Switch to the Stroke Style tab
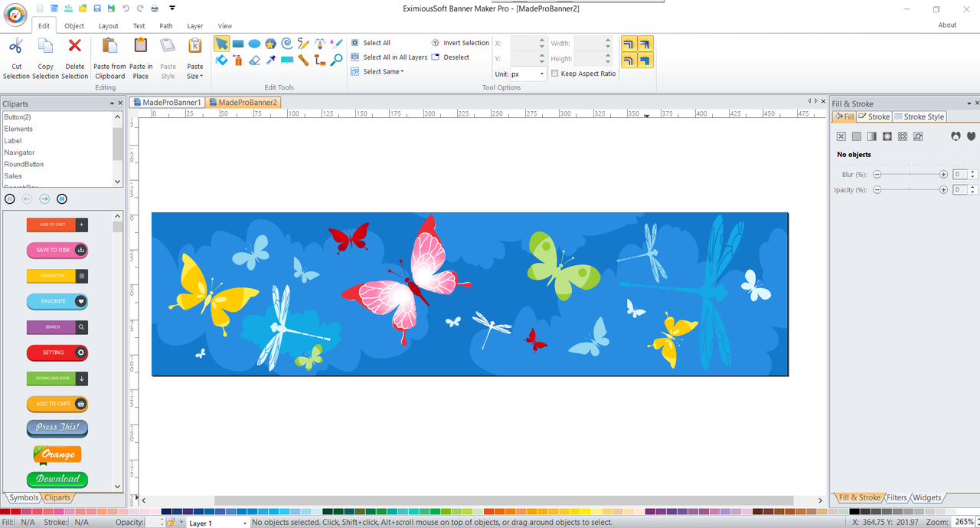Viewport: 980px width, 528px height. coord(920,116)
